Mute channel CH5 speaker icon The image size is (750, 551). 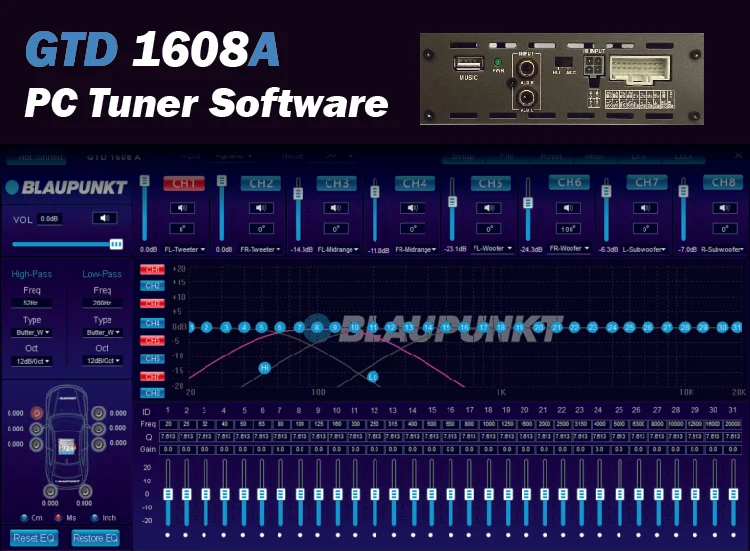489,208
